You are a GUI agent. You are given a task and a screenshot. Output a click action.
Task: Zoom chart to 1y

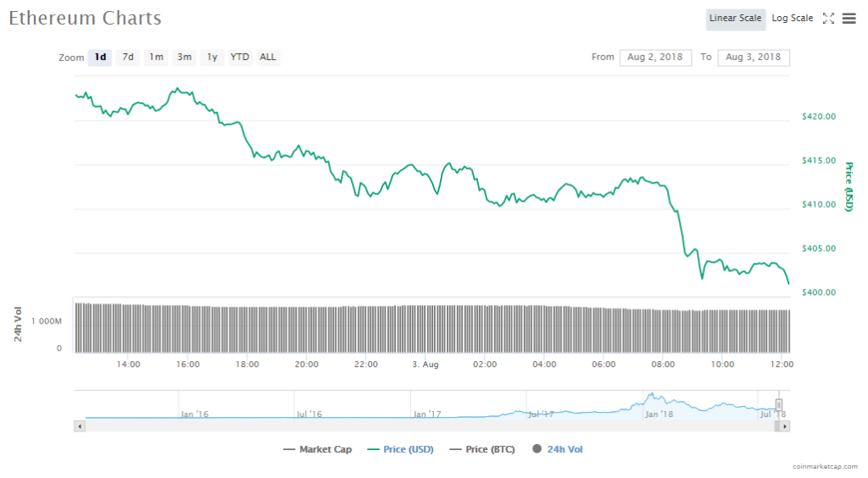(212, 58)
